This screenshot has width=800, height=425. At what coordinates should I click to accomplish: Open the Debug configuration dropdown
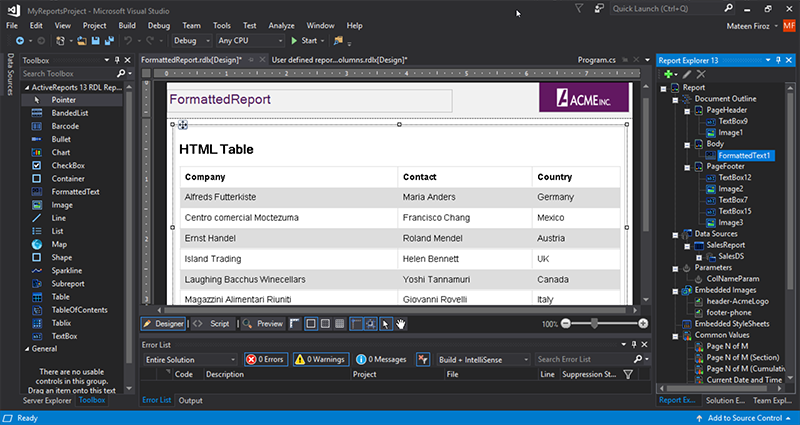192,41
